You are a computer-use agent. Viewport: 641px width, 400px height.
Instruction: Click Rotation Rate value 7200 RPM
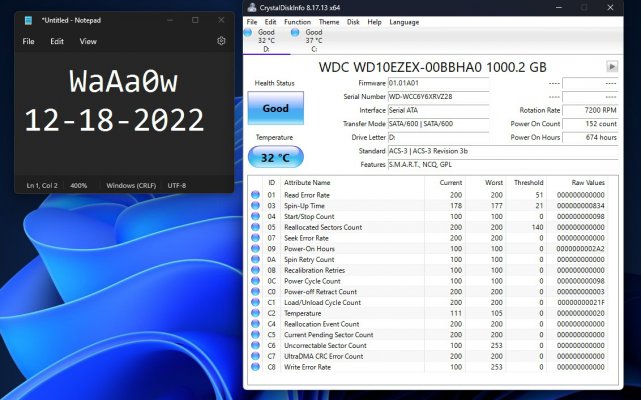pyautogui.click(x=590, y=110)
